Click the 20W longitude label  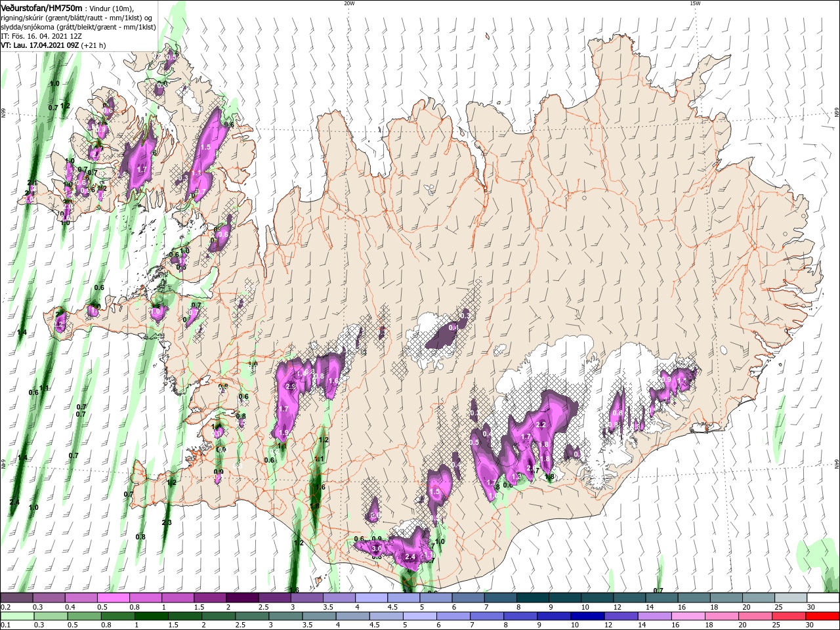click(x=349, y=3)
